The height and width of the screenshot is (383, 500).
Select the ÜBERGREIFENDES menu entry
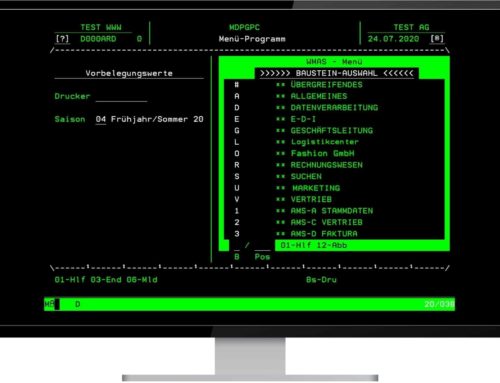click(x=326, y=85)
